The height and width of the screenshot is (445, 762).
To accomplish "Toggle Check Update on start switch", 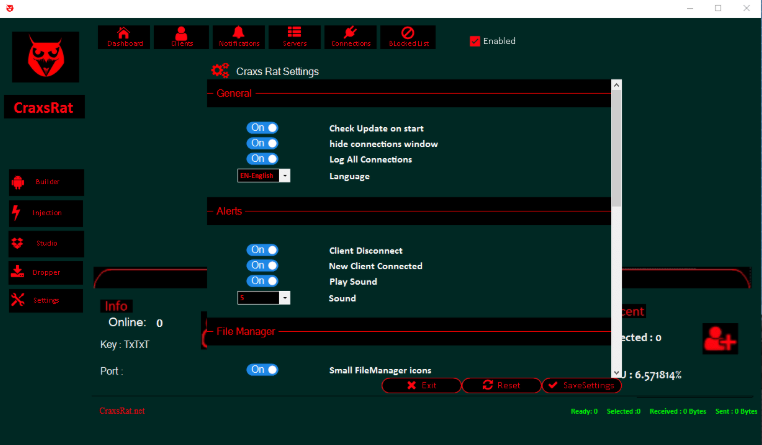I will 262,128.
